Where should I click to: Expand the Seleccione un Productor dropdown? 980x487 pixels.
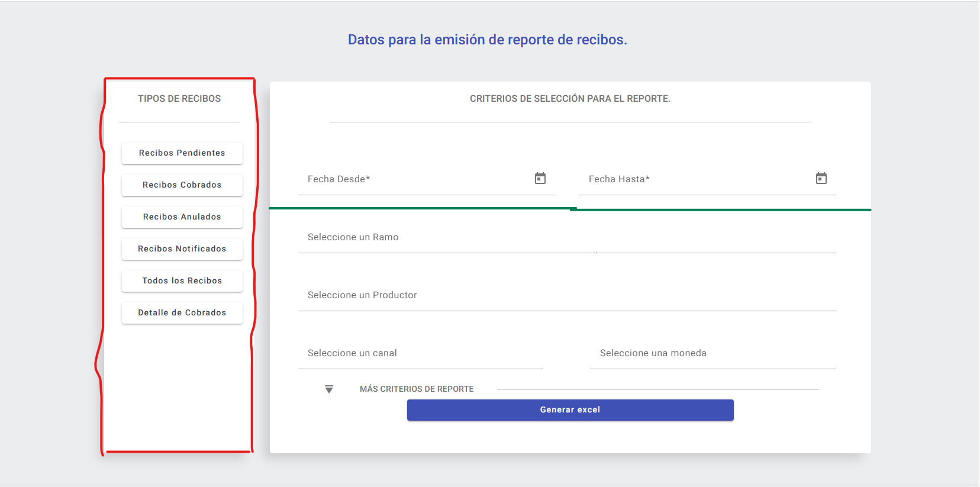(x=566, y=296)
